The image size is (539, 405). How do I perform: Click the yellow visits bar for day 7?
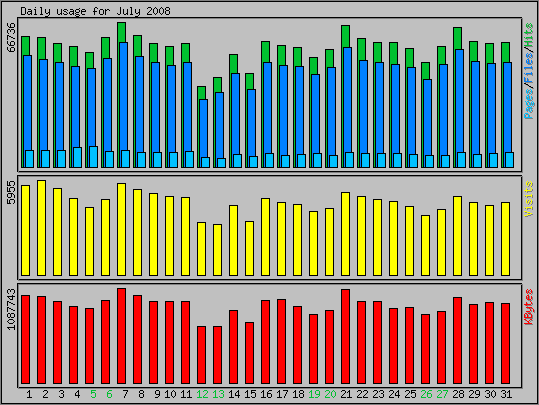point(121,229)
